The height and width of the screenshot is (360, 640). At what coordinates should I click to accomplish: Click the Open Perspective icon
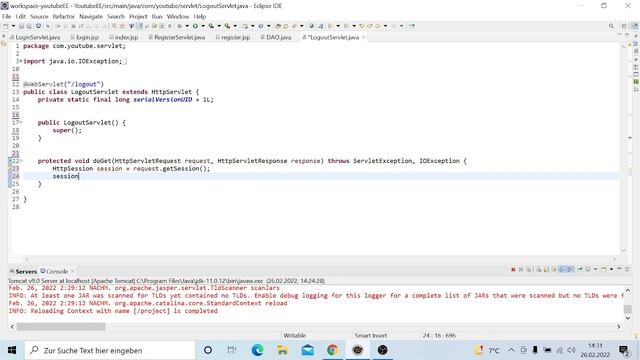point(624,26)
